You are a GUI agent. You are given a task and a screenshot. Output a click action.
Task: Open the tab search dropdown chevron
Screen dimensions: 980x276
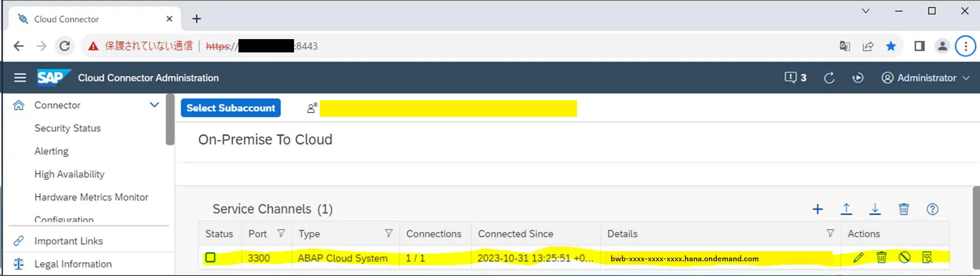tap(866, 11)
